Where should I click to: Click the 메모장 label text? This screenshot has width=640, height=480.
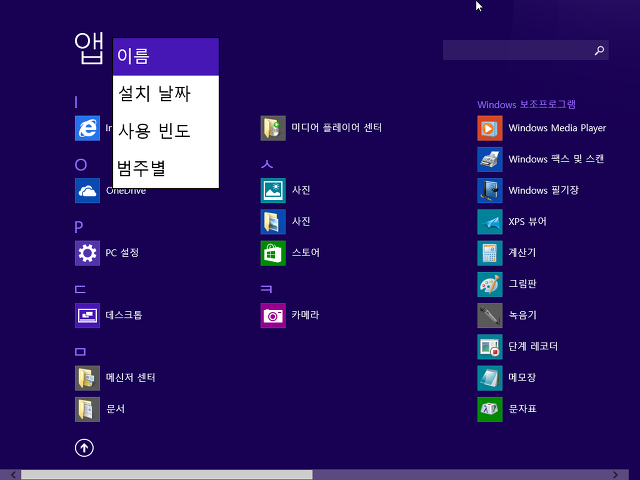pos(522,378)
